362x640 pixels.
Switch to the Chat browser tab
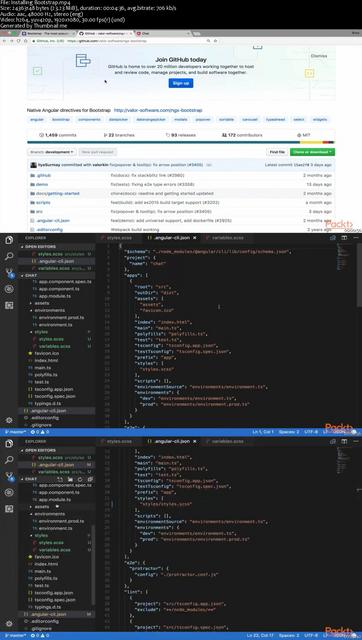[163, 33]
